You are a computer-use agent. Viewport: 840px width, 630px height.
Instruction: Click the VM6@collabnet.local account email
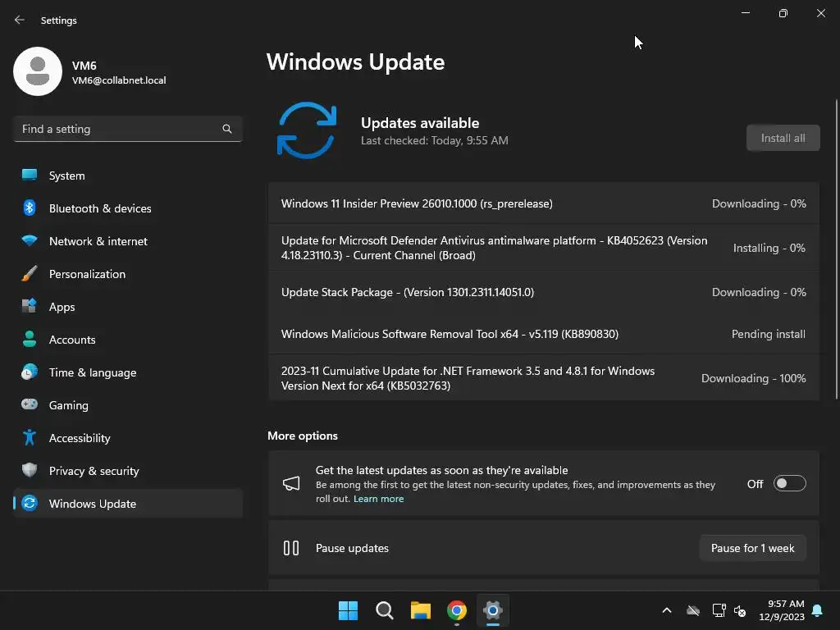[119, 80]
